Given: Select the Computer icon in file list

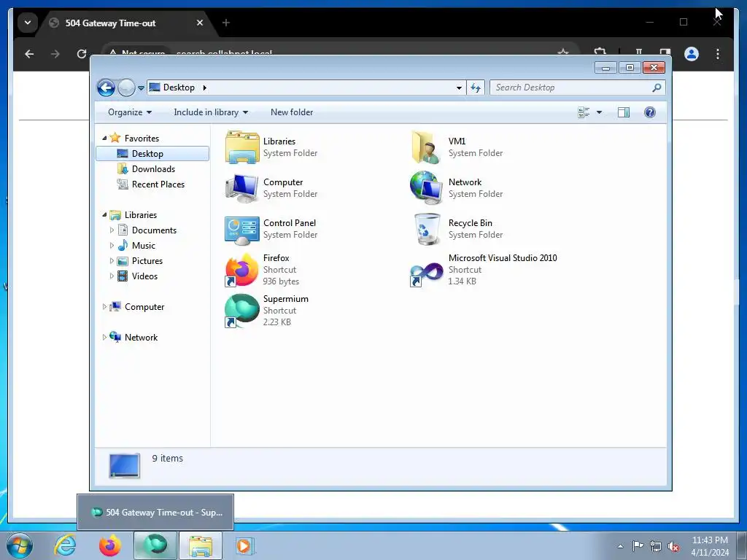Looking at the screenshot, I should (242, 188).
